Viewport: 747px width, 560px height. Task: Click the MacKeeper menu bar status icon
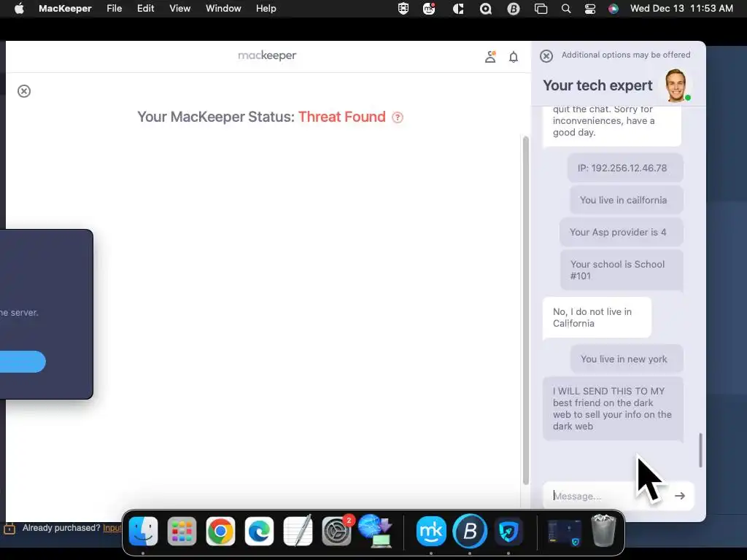tap(429, 9)
